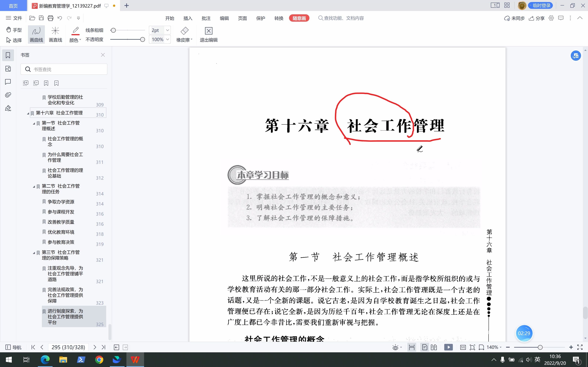The height and width of the screenshot is (367, 588).
Task: Select the 画直线 straight line tool
Action: (x=55, y=34)
